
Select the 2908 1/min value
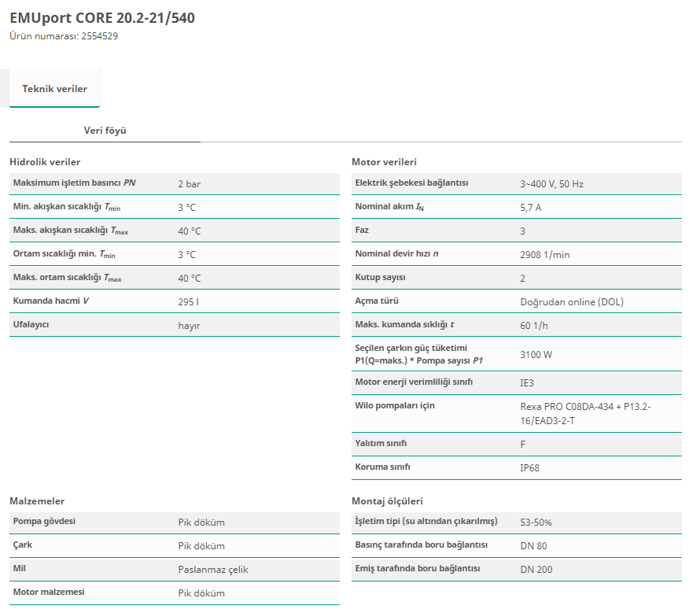545,255
